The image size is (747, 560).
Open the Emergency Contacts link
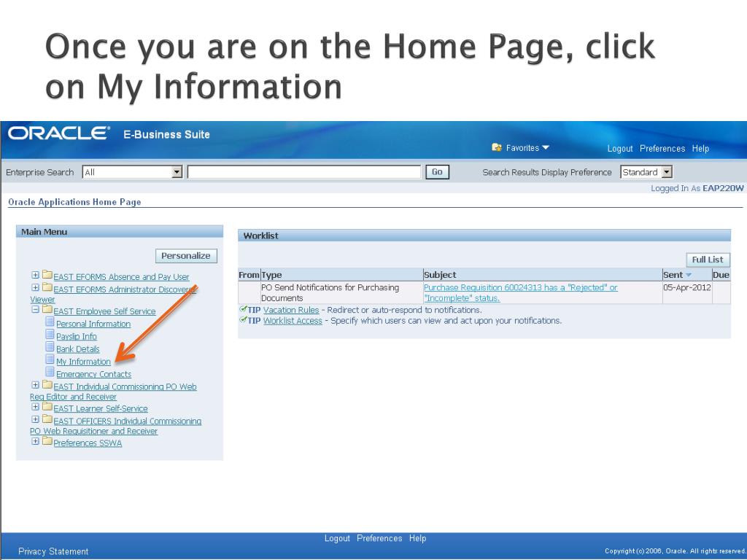click(94, 374)
